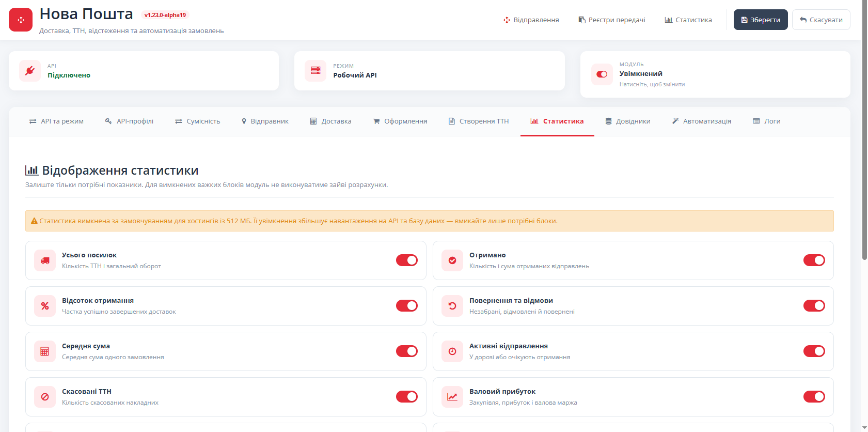Select the active Статистика settings tab
868x432 pixels.
[557, 121]
